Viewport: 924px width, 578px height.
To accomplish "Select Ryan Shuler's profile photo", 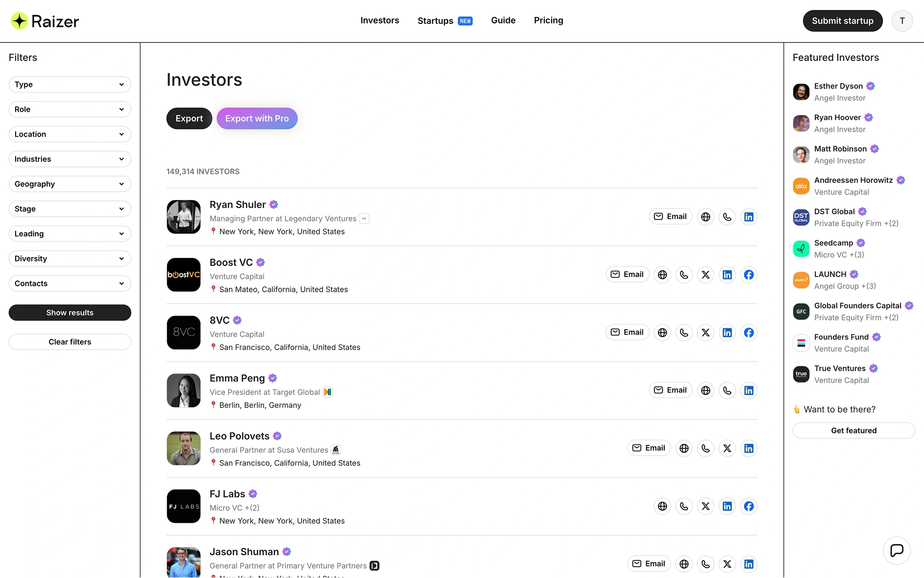I will click(x=184, y=217).
